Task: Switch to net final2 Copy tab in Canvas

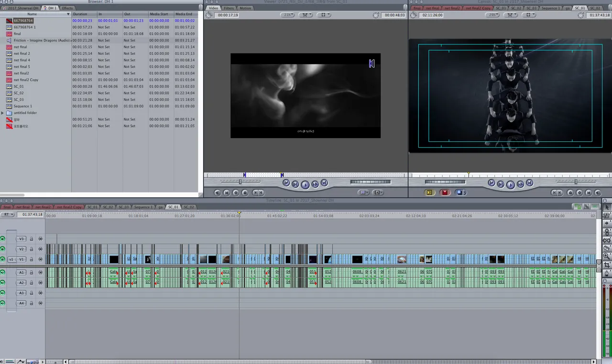Action: [478, 8]
